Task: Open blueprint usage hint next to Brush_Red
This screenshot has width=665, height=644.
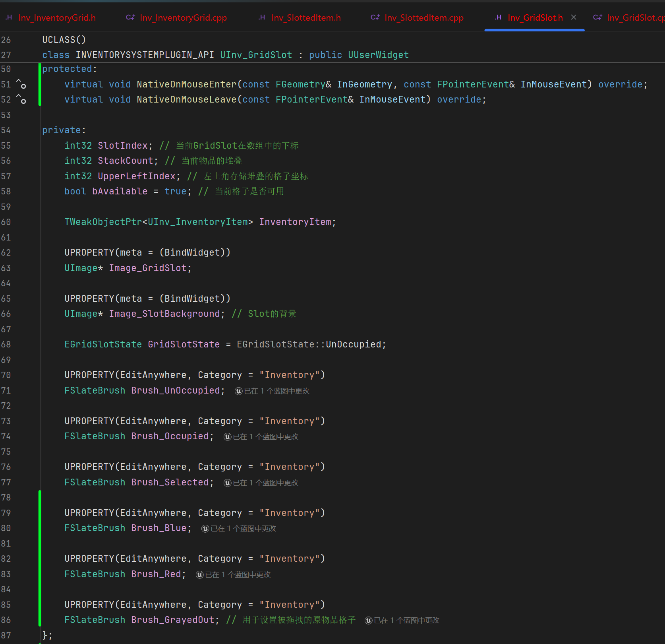Action: point(233,574)
